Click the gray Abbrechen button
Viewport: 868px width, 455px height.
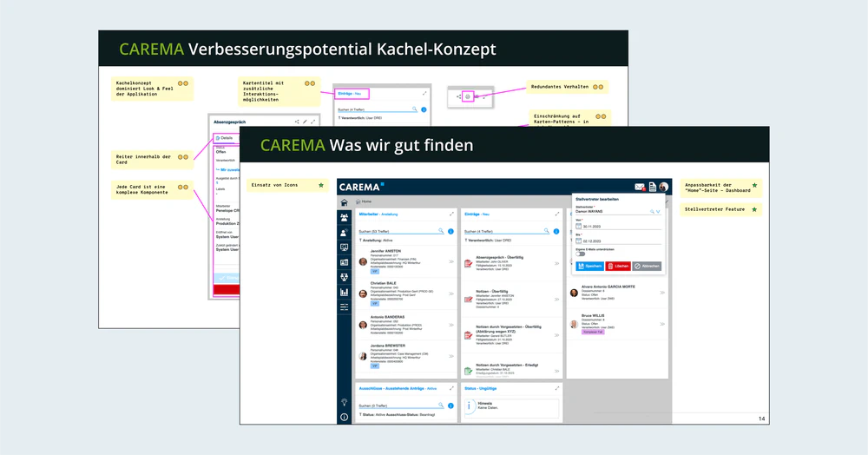tap(648, 267)
